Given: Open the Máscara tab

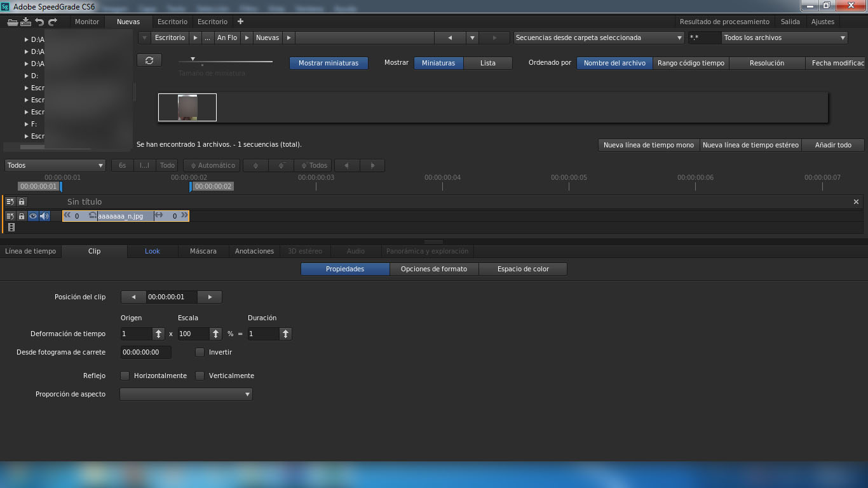Looking at the screenshot, I should (x=203, y=251).
